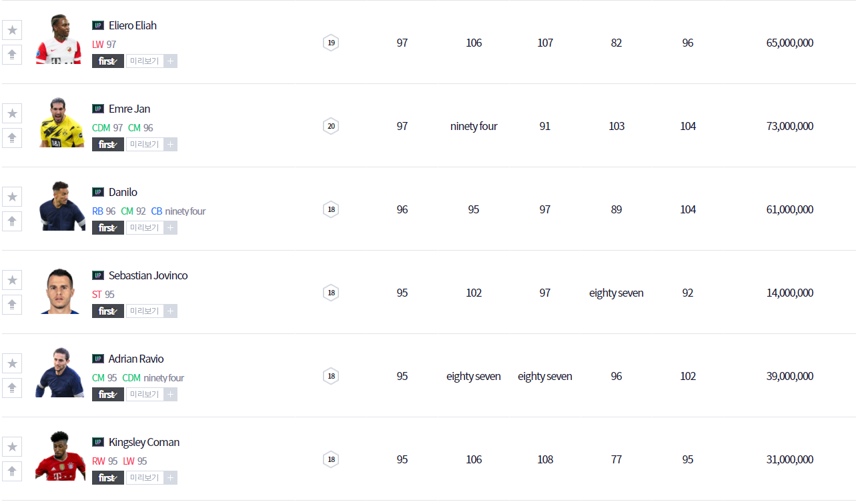Expand the plus button in Adrian Ravio's row
The height and width of the screenshot is (504, 858).
point(171,395)
